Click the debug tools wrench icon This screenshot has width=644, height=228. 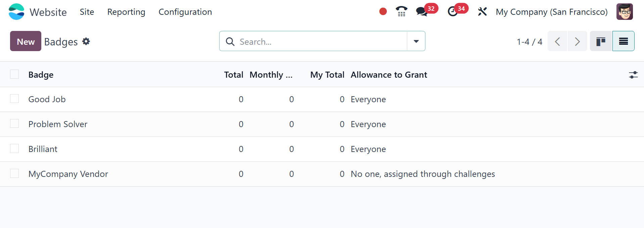coord(482,12)
